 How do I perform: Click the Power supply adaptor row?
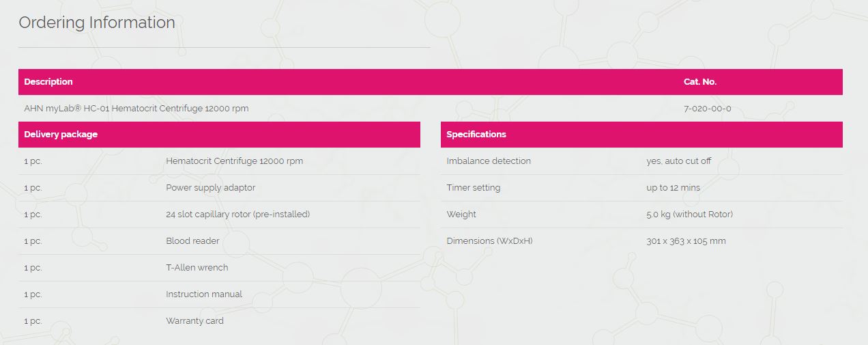[x=219, y=188]
